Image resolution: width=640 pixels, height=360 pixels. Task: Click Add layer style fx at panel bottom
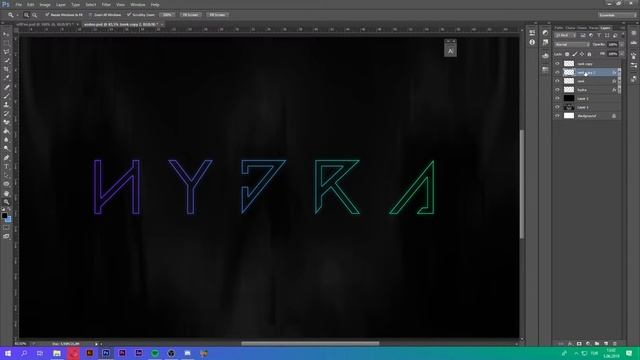tap(570, 344)
